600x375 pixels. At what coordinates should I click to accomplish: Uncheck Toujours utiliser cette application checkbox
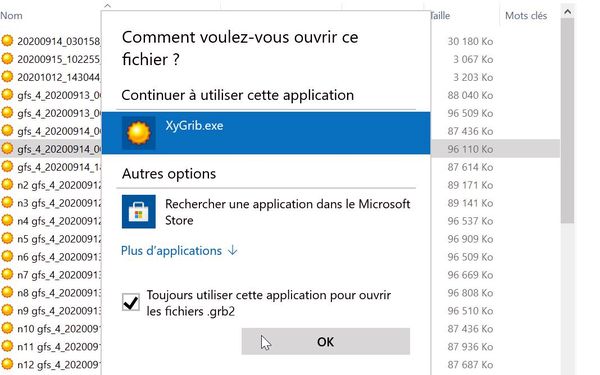tap(131, 302)
